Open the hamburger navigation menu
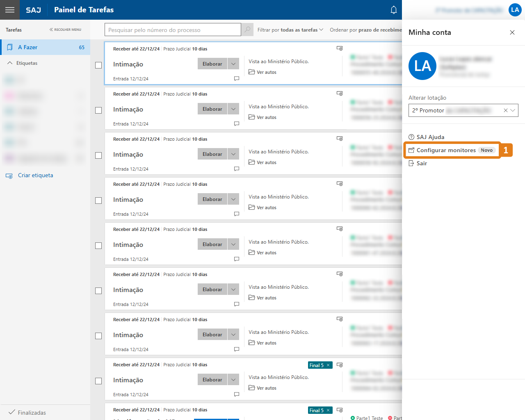 (9, 9)
